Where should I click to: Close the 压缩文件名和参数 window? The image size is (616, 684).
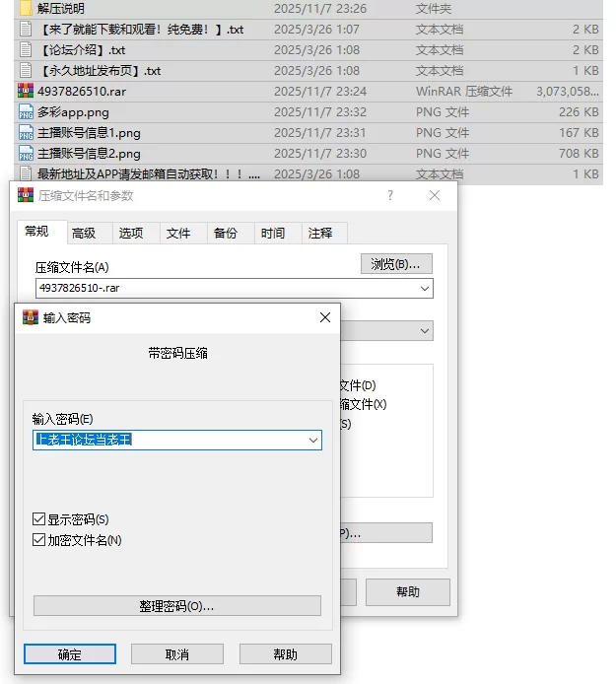click(435, 195)
